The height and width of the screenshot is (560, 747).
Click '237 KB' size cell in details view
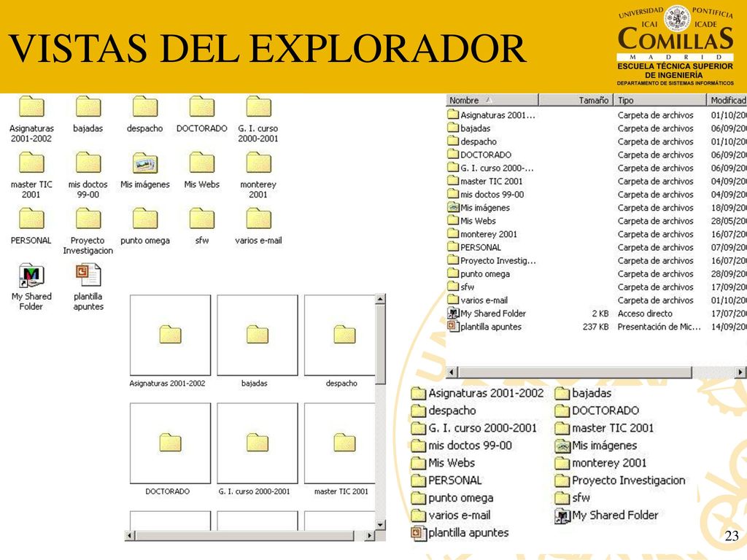tap(595, 327)
